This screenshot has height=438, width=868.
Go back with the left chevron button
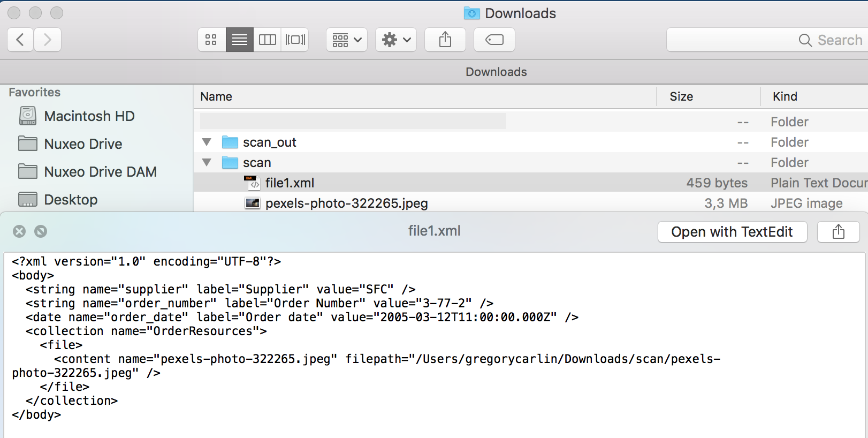(x=20, y=40)
